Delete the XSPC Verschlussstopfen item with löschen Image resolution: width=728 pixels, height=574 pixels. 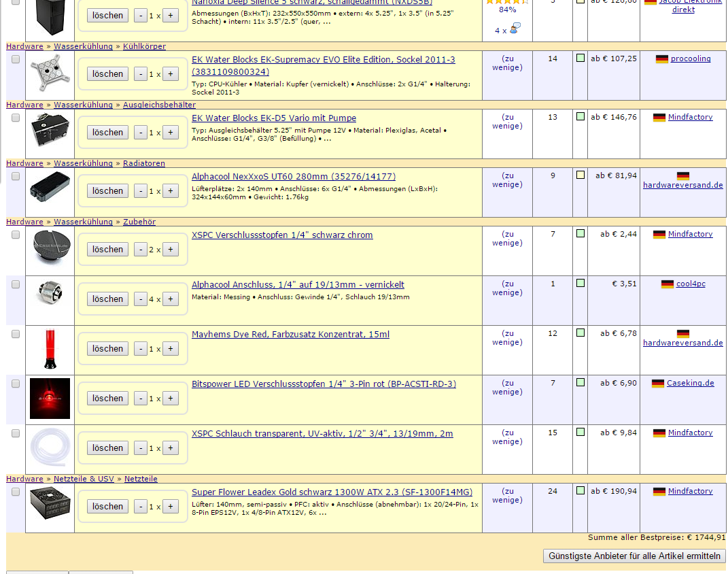(x=107, y=250)
